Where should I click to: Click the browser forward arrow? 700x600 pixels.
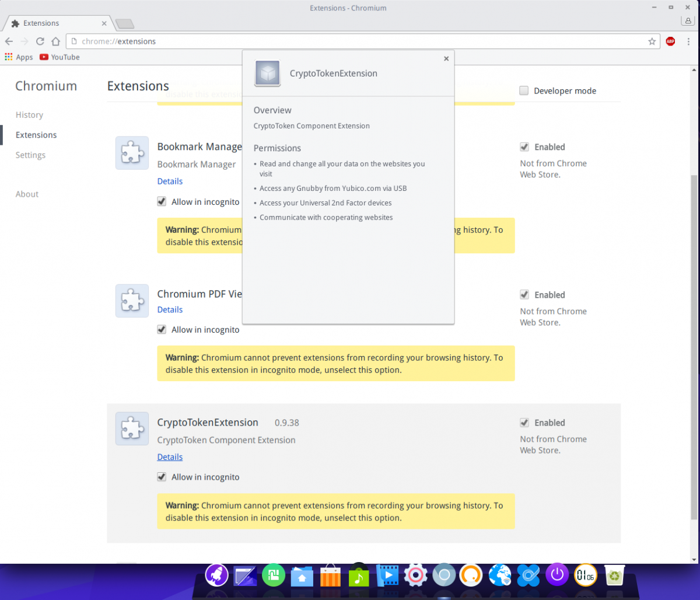click(x=24, y=41)
